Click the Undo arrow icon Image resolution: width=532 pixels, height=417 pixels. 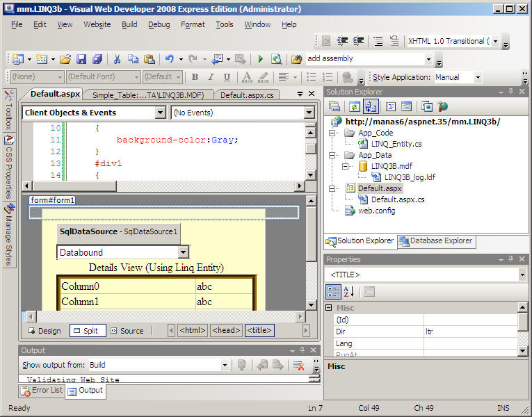coord(169,59)
